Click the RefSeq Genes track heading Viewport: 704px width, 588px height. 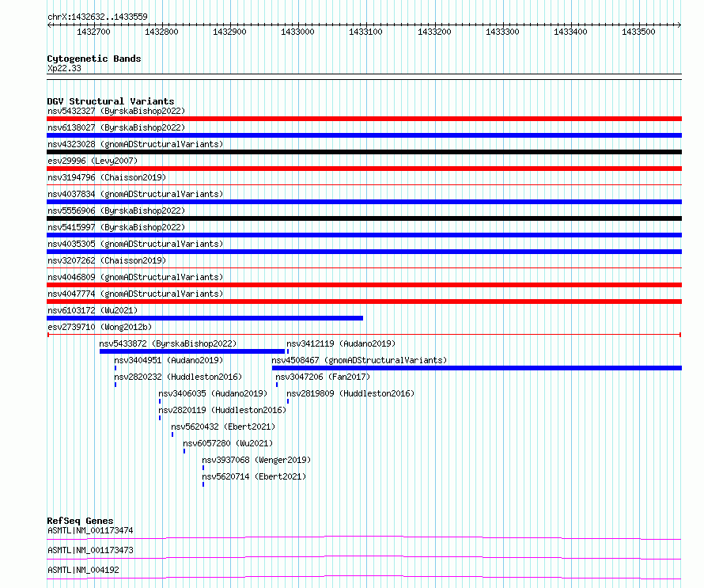pyautogui.click(x=80, y=521)
